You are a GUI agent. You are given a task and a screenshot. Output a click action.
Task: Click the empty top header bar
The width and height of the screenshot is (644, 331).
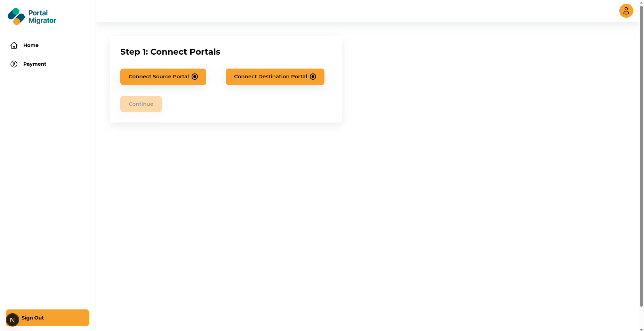coord(348,11)
